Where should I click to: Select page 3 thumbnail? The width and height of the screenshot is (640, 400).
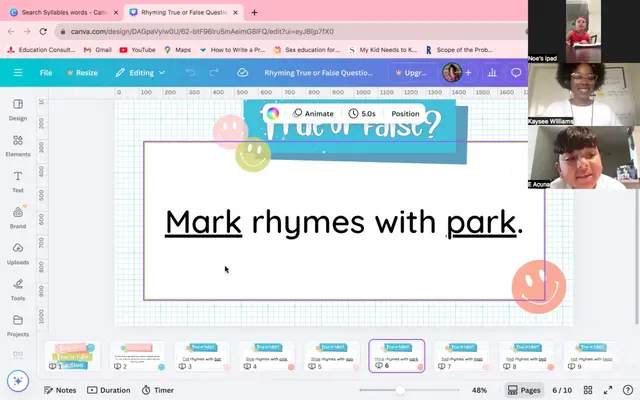point(202,356)
